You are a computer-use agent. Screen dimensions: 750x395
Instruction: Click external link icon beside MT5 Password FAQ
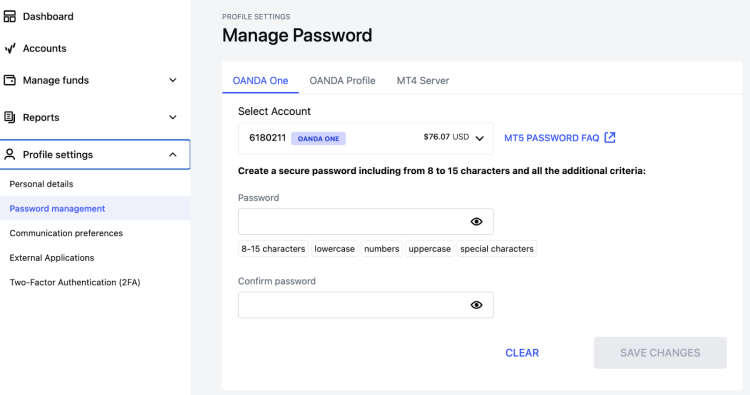(x=610, y=138)
